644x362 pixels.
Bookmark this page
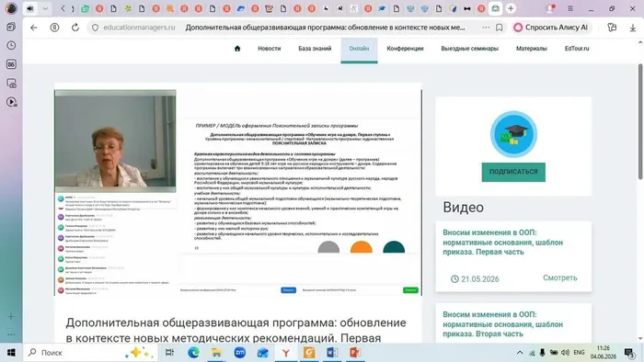tap(499, 28)
